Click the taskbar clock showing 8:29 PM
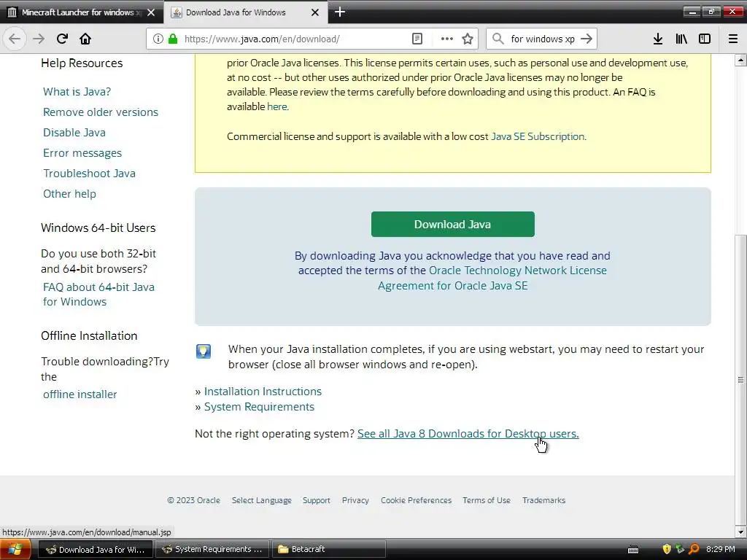 pos(720,550)
